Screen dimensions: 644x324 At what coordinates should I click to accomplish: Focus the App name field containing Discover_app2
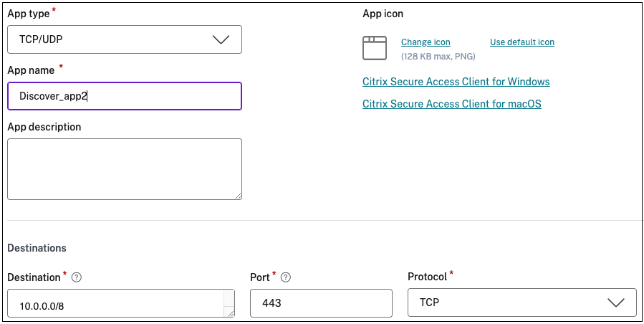124,96
